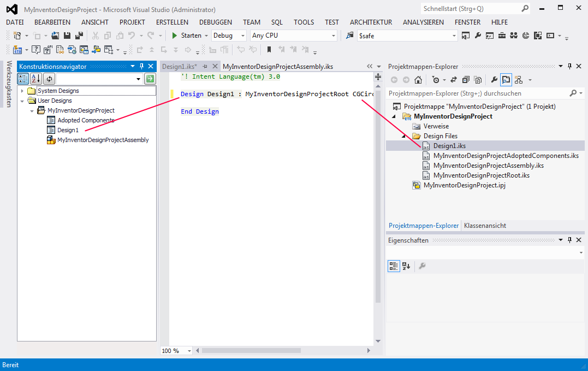Switch to Klassenansicht tab
Screen dimensions: 588x371
click(485, 226)
